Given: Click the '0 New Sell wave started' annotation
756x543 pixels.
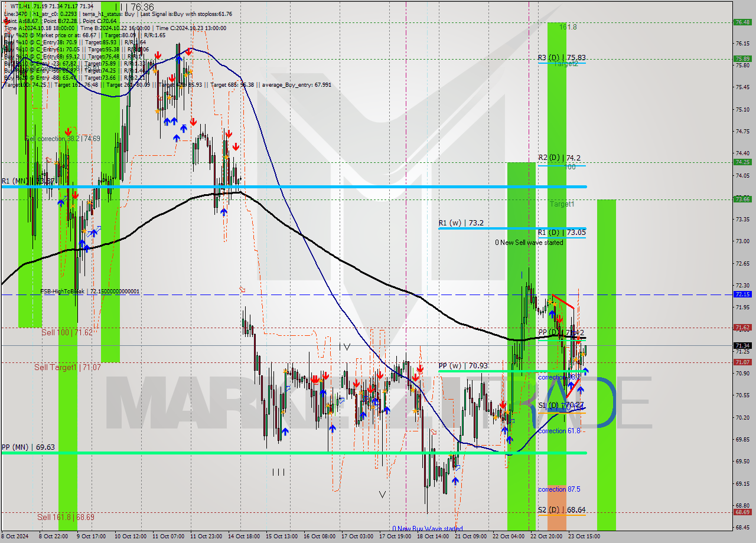Looking at the screenshot, I should click(529, 243).
